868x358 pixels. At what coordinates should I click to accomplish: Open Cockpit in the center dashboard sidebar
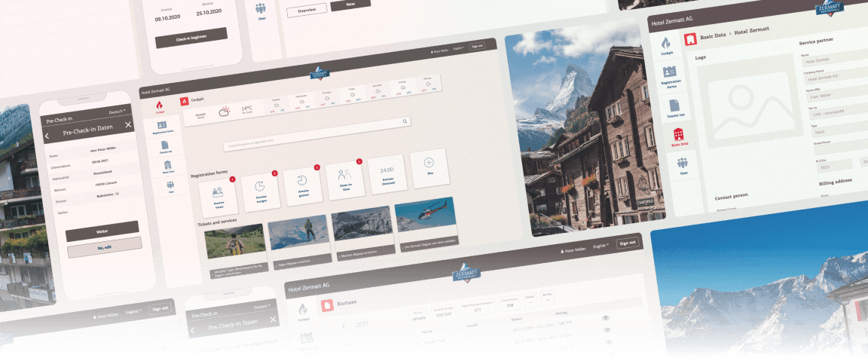click(x=160, y=106)
